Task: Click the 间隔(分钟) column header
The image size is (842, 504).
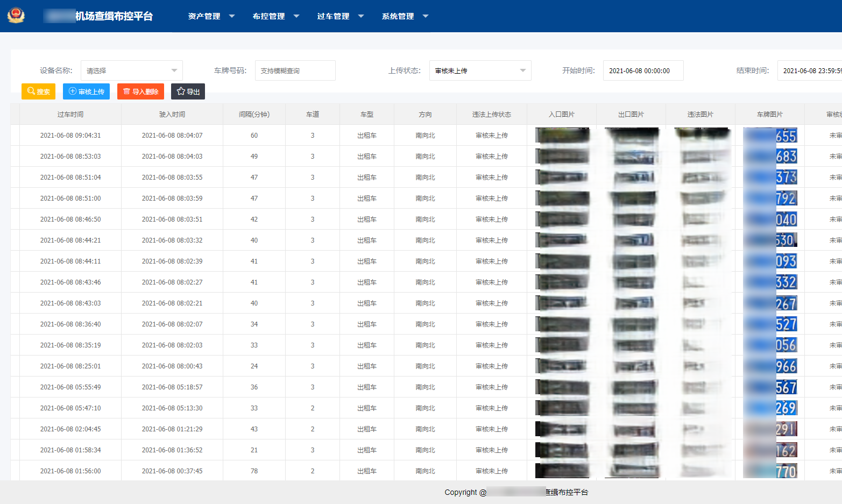Action: point(254,115)
